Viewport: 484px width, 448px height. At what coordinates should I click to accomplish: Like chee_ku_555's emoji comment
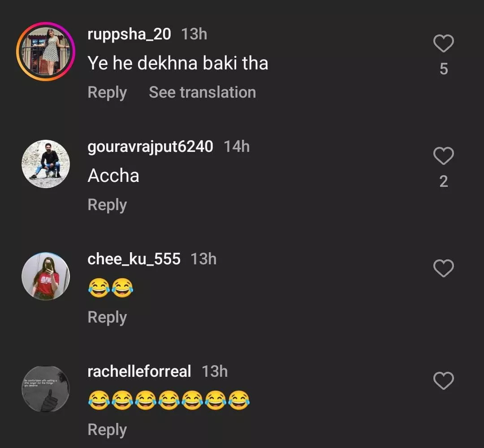click(444, 268)
